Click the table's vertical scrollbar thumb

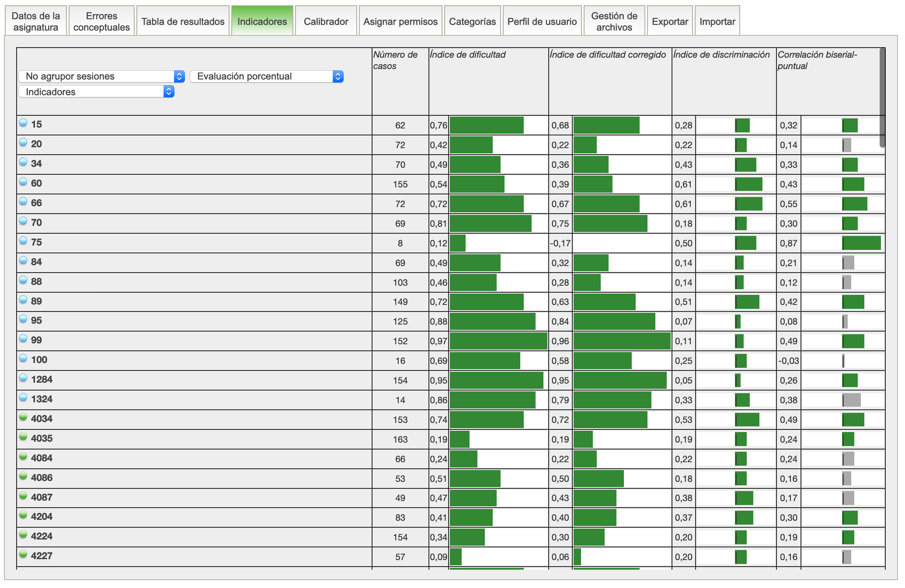(x=882, y=97)
